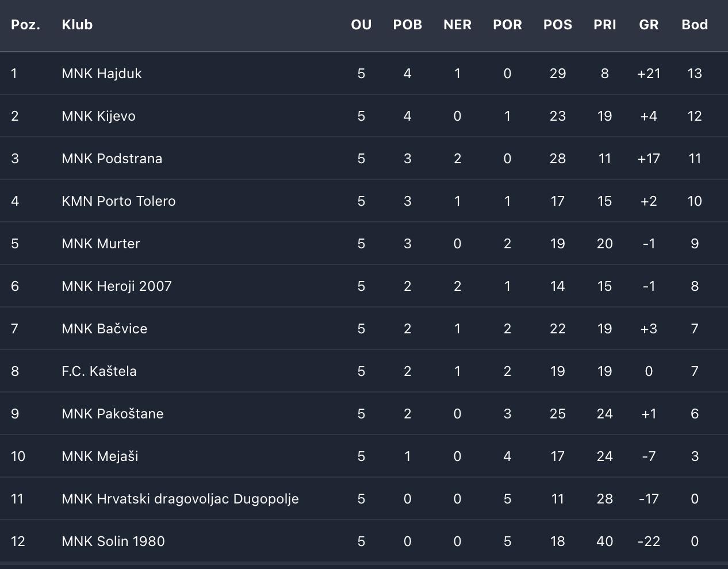The image size is (728, 569).
Task: Open the KMN Porto Tolero team entry
Action: pyautogui.click(x=118, y=201)
